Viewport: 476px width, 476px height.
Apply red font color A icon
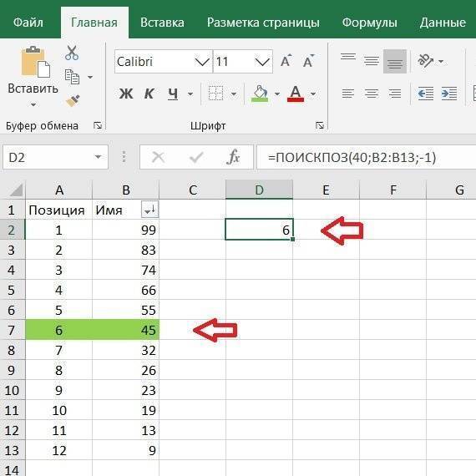click(x=296, y=94)
